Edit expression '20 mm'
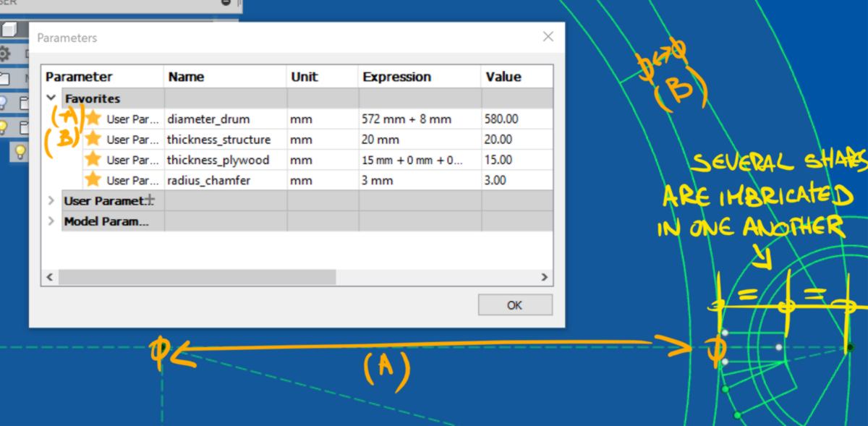The width and height of the screenshot is (868, 426). (420, 140)
